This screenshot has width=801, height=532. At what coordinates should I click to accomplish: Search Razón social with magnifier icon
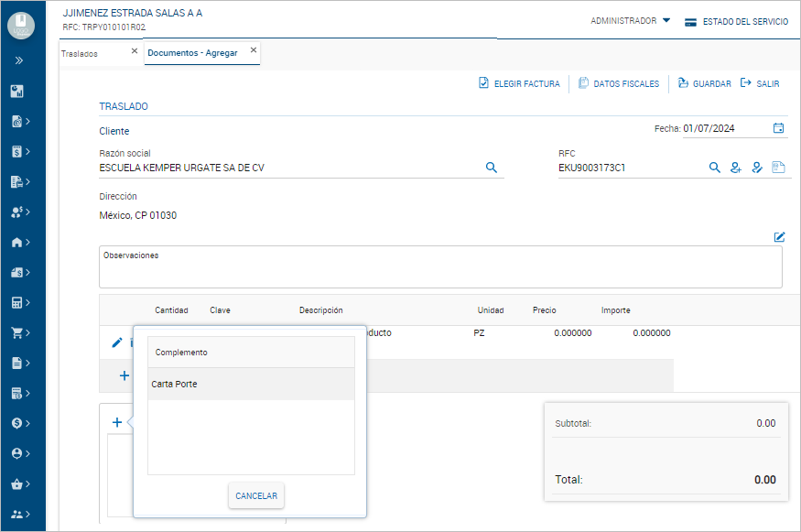click(x=491, y=168)
